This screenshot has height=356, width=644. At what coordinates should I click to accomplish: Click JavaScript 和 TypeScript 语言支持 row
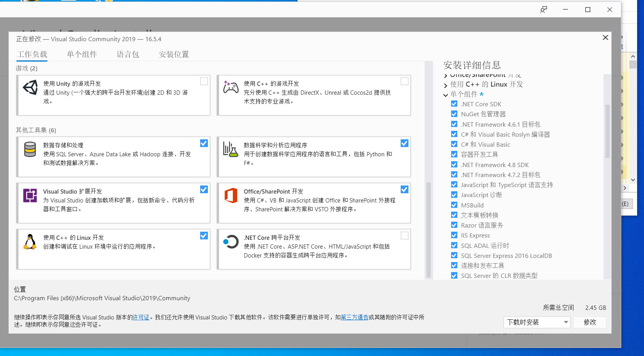(x=507, y=185)
